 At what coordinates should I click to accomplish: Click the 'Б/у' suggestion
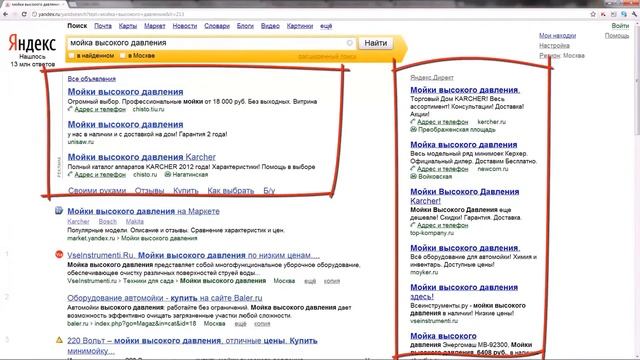[269, 190]
